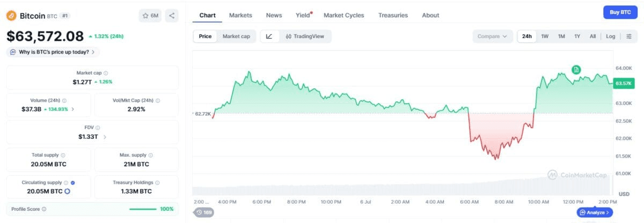The width and height of the screenshot is (644, 223).
Task: Click the green document note marker on the chart
Action: point(576,70)
